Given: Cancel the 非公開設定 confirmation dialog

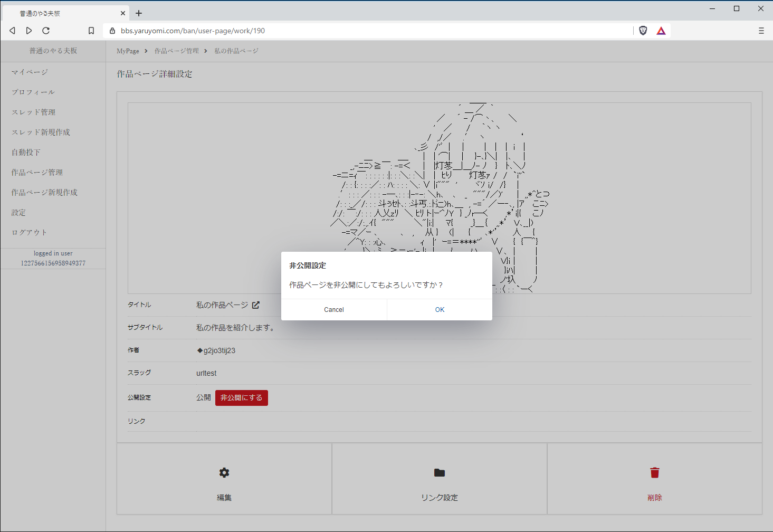Looking at the screenshot, I should coord(333,309).
